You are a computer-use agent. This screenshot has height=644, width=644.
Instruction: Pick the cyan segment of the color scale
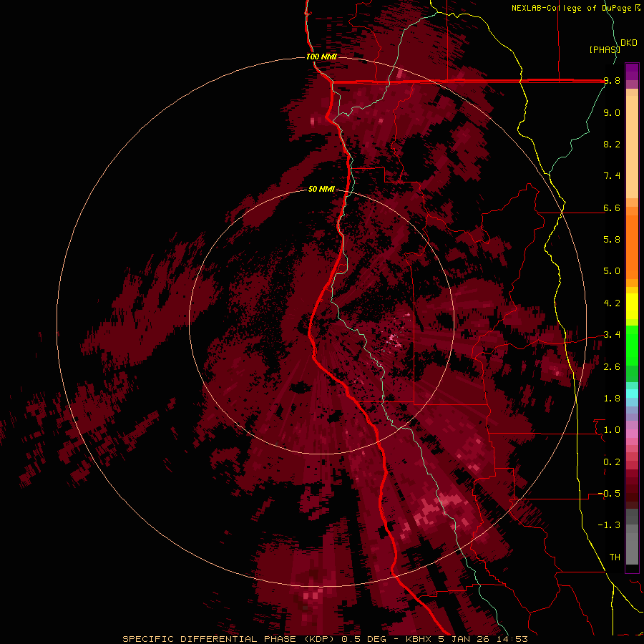(632, 394)
